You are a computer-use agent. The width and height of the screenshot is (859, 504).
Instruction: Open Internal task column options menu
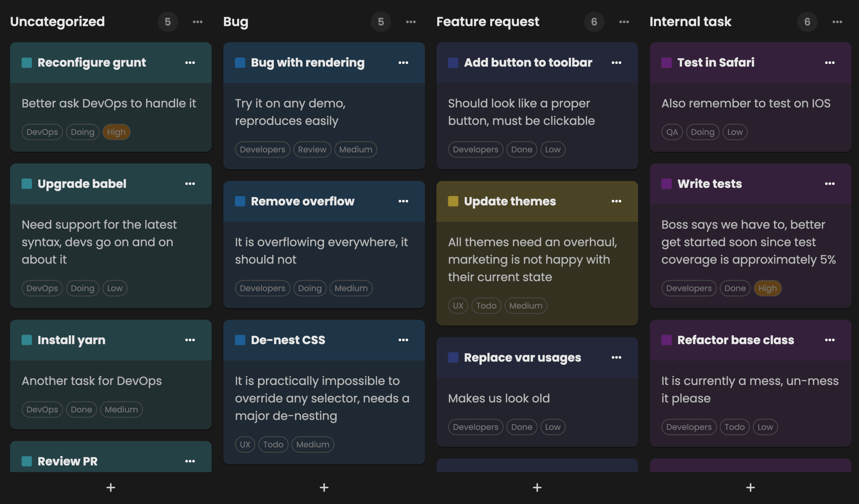click(837, 22)
